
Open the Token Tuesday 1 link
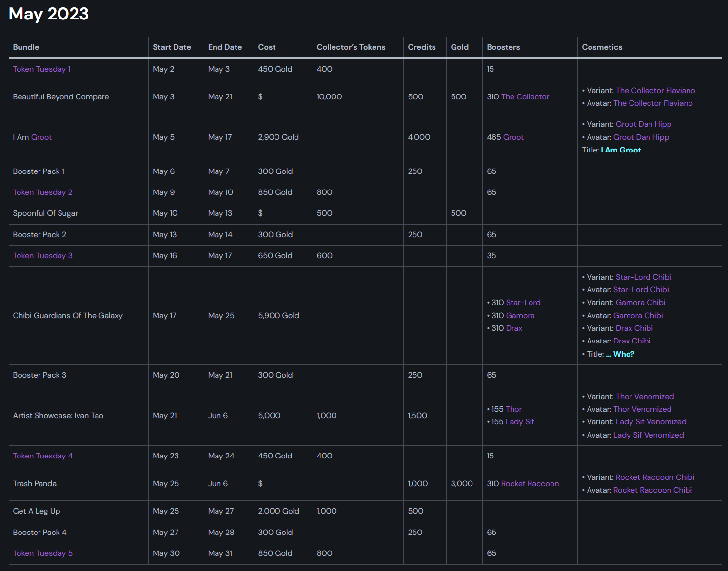41,69
